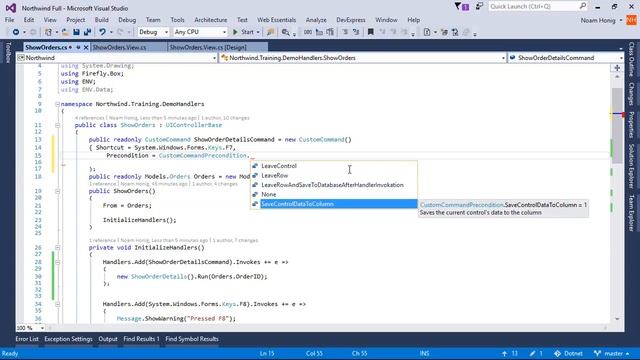Open the Exception Settings panel tab
This screenshot has height=360, width=640.
tap(68, 339)
